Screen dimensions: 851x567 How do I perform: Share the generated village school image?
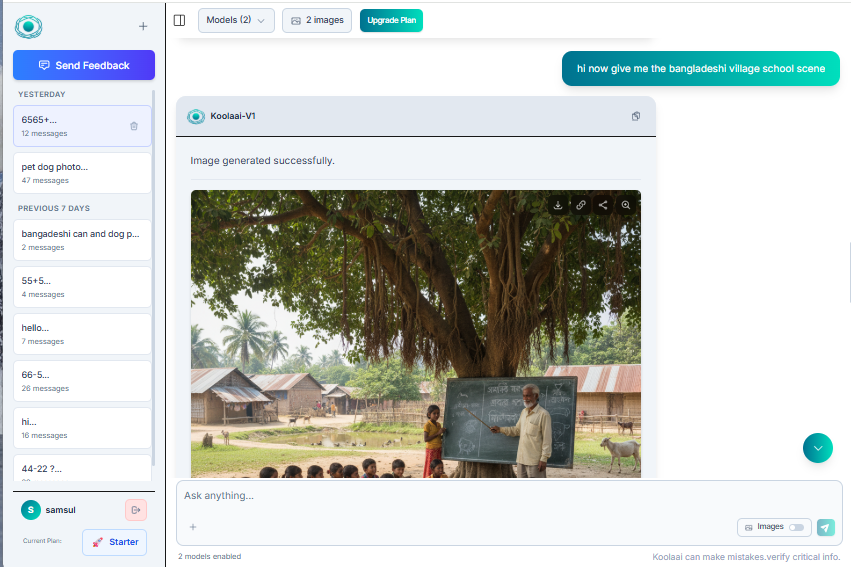(x=603, y=205)
